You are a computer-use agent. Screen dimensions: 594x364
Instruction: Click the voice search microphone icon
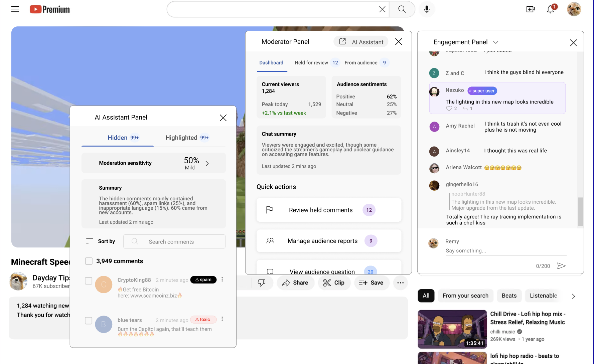click(427, 9)
